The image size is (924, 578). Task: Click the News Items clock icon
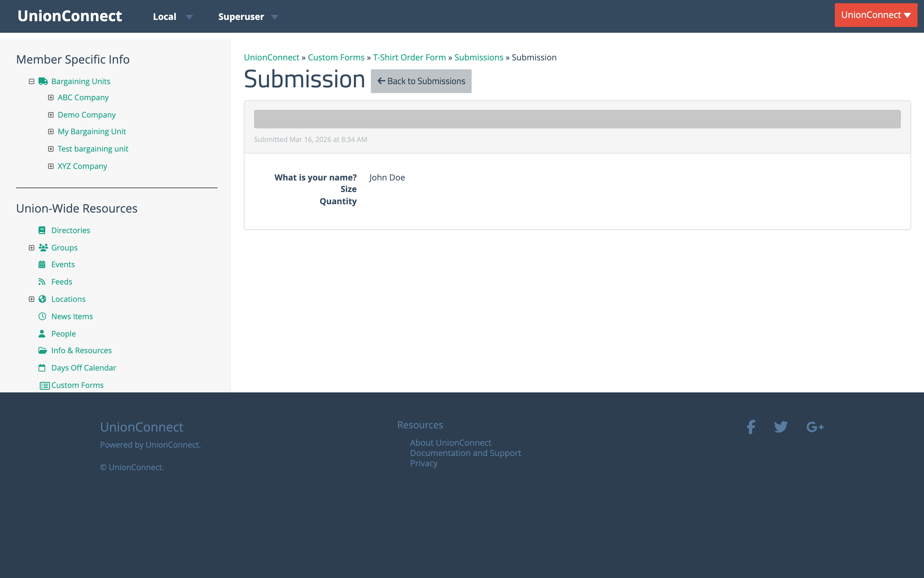coord(42,317)
